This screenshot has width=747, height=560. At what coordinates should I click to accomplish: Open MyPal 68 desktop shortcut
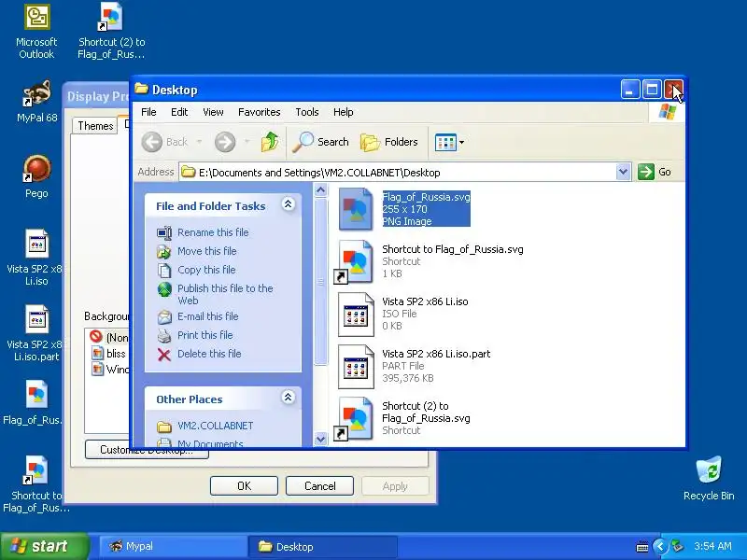[36, 102]
